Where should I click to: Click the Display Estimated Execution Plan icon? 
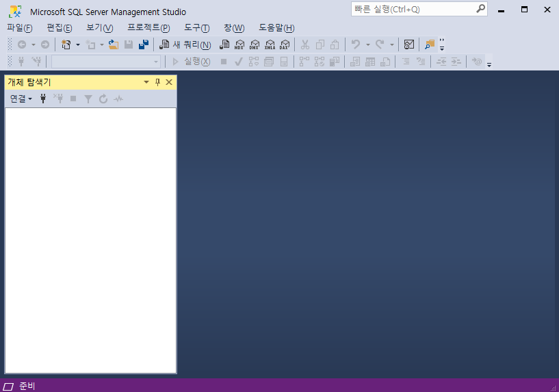(x=254, y=62)
